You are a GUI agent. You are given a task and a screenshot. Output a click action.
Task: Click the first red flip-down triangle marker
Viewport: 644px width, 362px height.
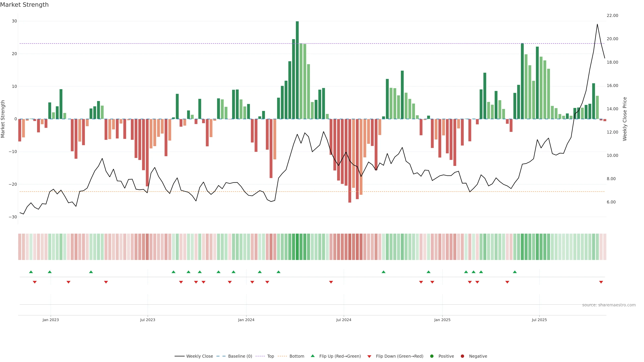[35, 282]
